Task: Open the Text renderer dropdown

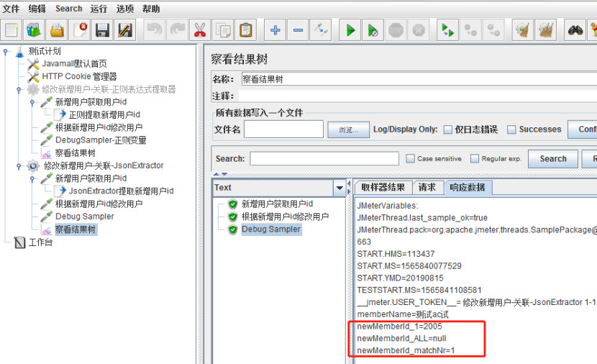Action: [339, 188]
